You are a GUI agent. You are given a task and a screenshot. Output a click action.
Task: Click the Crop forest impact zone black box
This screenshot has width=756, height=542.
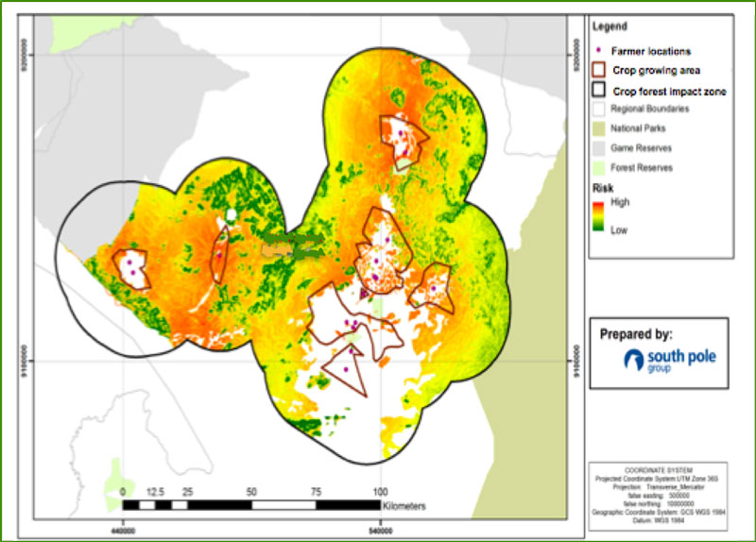599,90
